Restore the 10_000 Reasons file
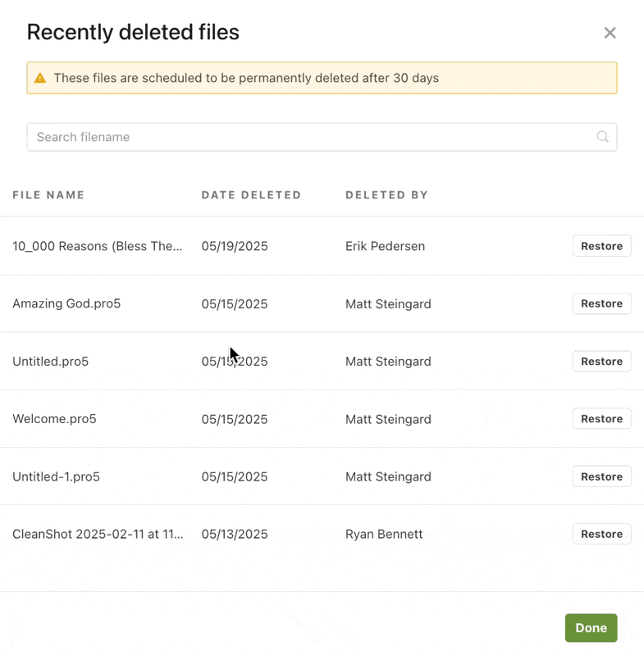 tap(601, 246)
